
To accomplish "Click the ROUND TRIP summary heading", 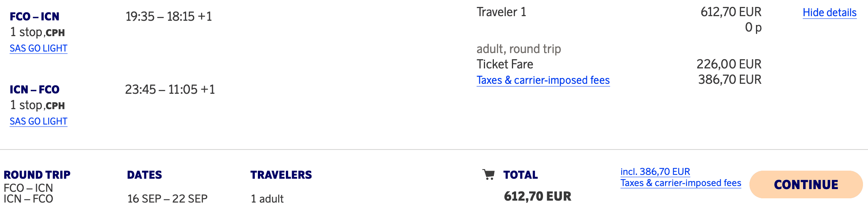I will [x=37, y=175].
